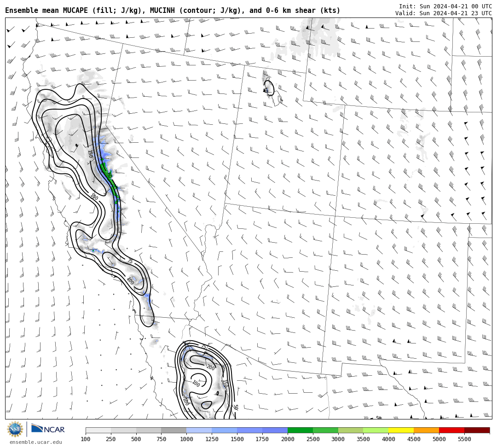Pick the 4000–4500 yellow colorbar swatch
Screen dimensions: 497x448
[x=401, y=430]
